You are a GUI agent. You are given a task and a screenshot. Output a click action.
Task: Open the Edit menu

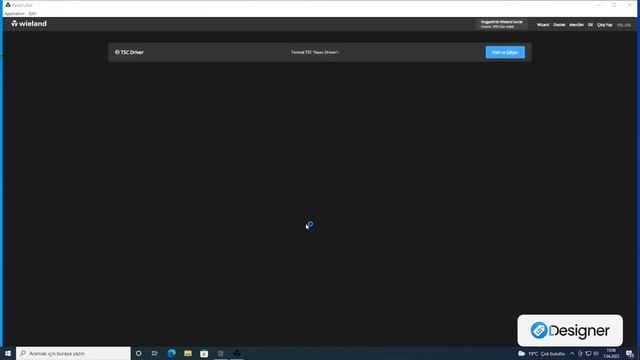click(32, 13)
